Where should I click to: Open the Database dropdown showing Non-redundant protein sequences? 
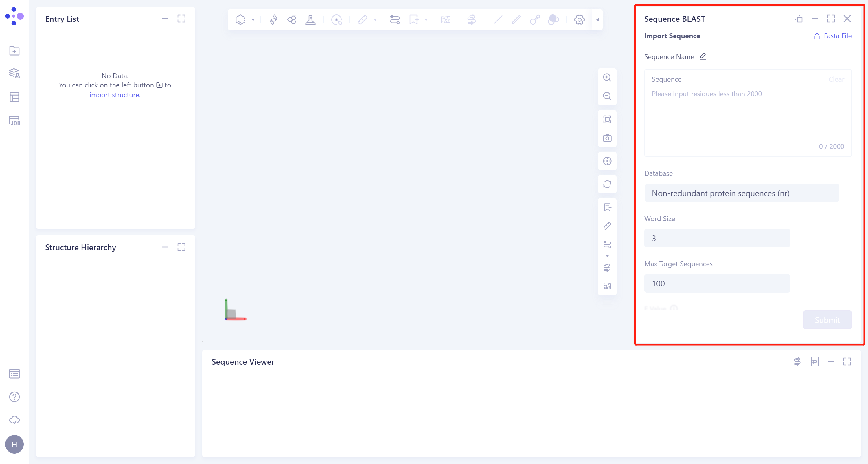[742, 193]
